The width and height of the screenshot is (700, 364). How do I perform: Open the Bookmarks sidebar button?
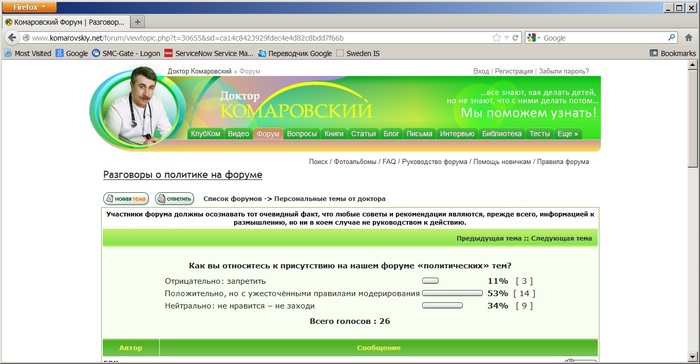click(x=672, y=53)
